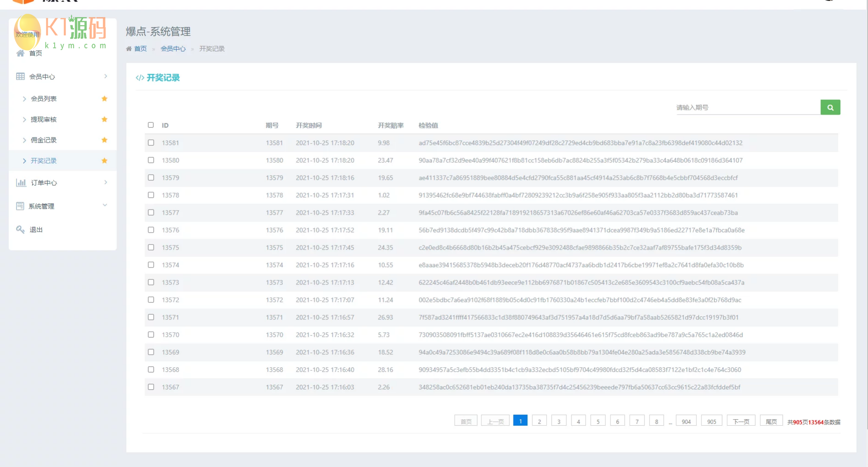Go to page 5
Screen dimensions: 868x467
[598, 421]
